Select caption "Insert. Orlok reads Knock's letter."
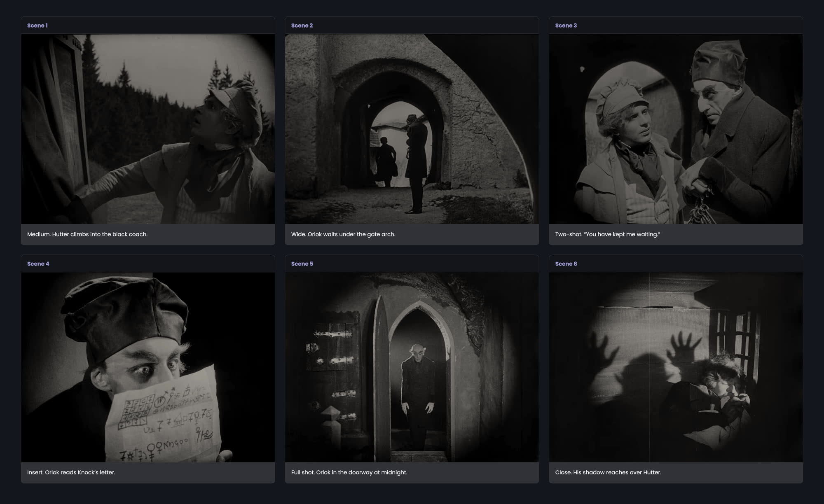Viewport: 824px width, 504px height. tap(71, 472)
